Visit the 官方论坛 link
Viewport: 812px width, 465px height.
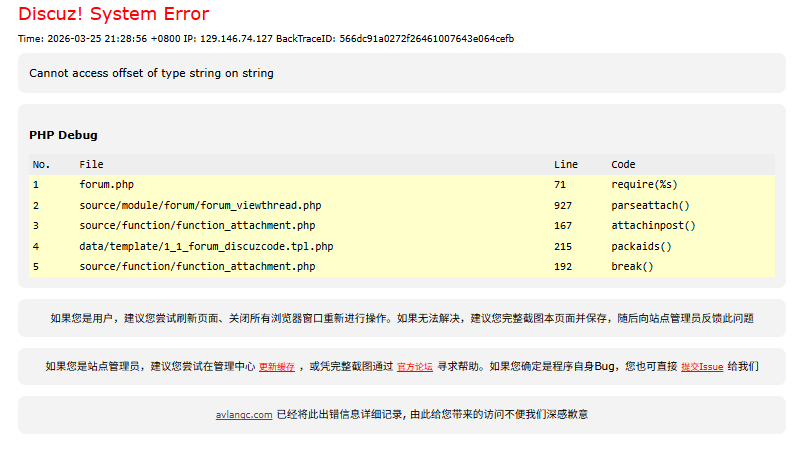point(415,367)
